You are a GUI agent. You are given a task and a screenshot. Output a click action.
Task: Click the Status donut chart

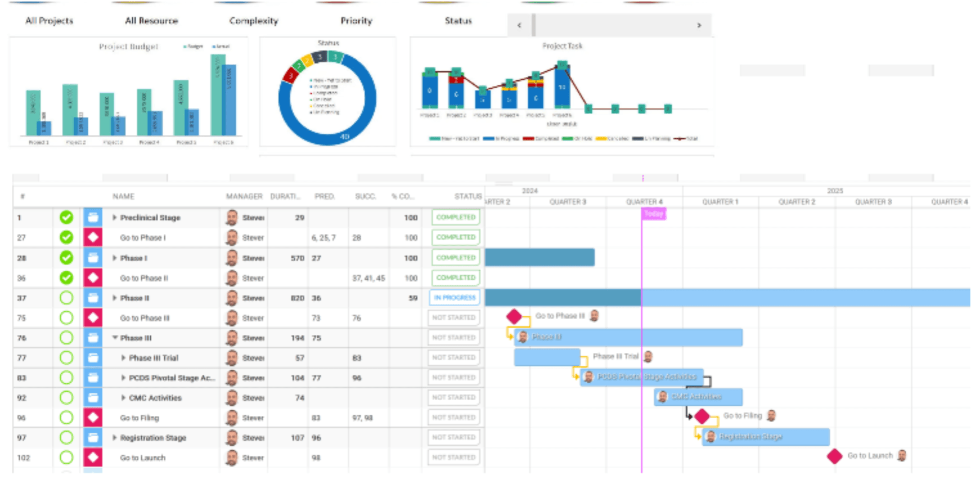(x=327, y=99)
